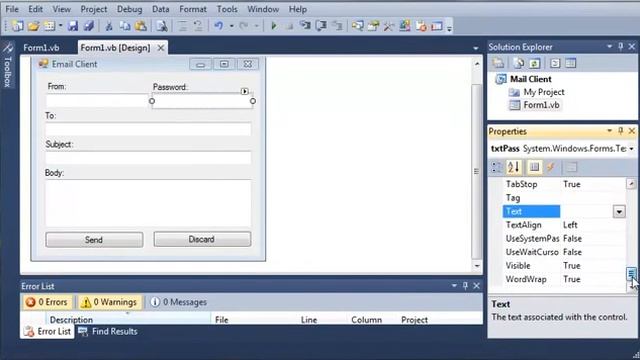Click the Find in files icon
The image size is (640, 360).
[x=162, y=26]
